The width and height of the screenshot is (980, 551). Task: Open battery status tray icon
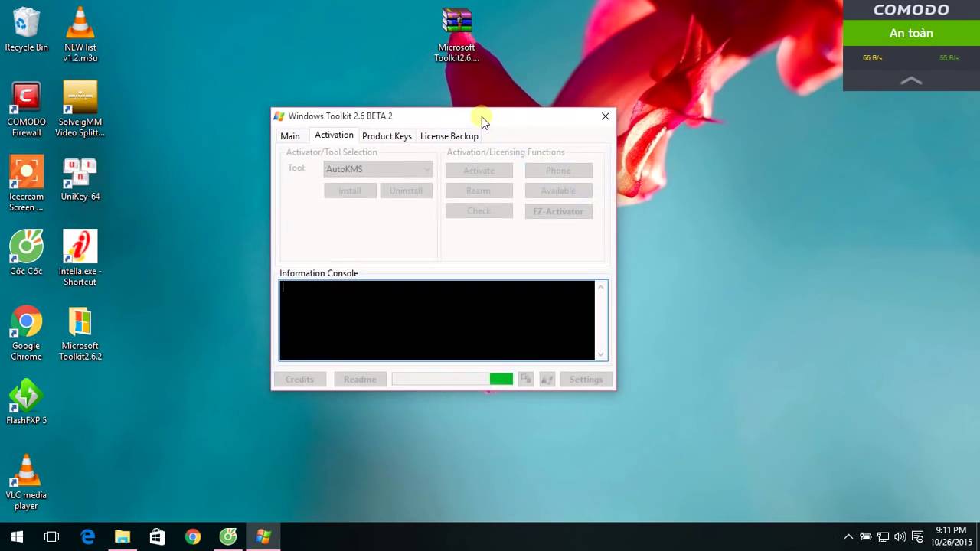pyautogui.click(x=866, y=537)
